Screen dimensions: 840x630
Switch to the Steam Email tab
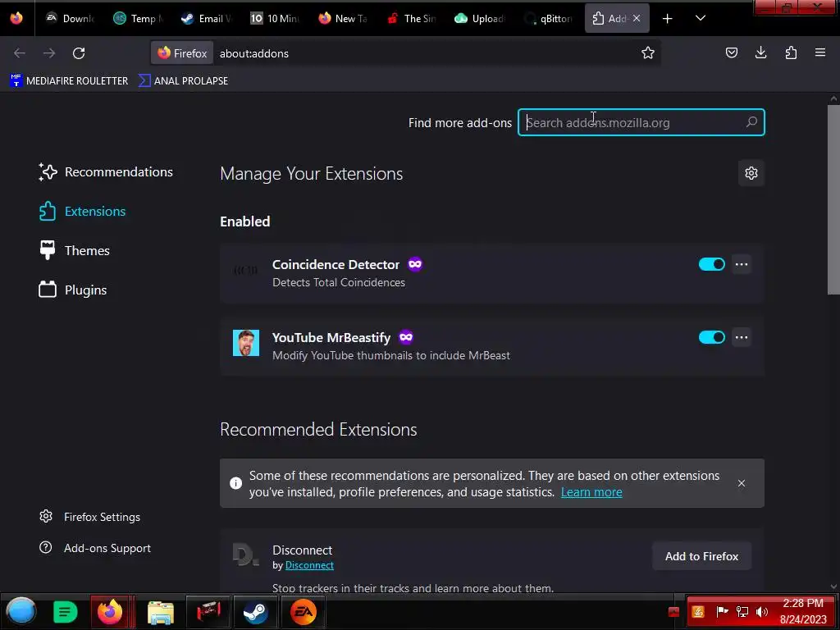[x=207, y=18]
